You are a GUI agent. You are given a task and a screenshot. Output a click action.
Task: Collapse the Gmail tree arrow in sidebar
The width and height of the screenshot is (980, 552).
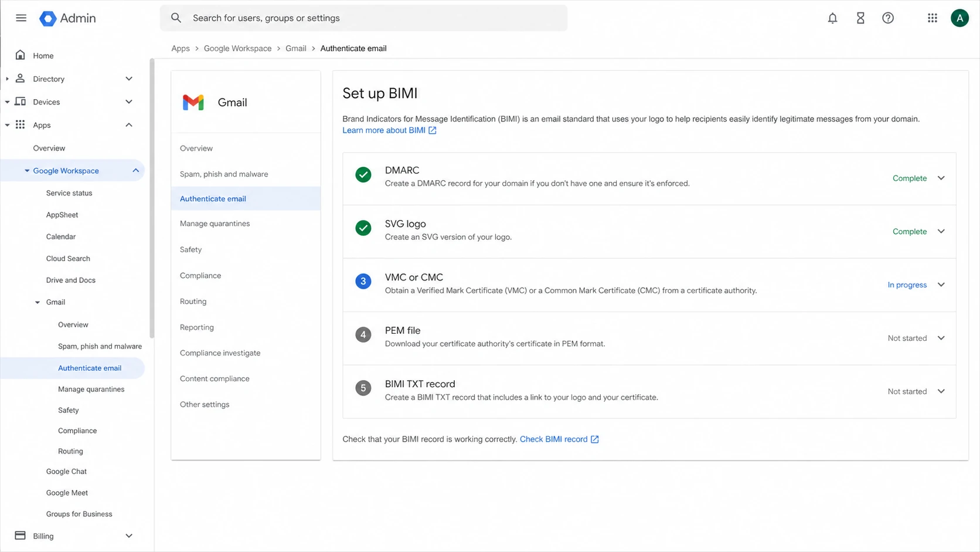coord(38,303)
